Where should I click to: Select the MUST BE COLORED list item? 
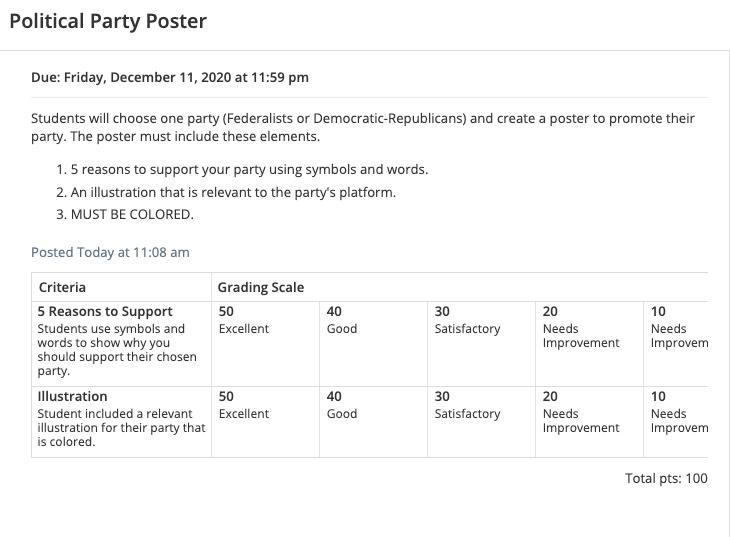tap(132, 214)
